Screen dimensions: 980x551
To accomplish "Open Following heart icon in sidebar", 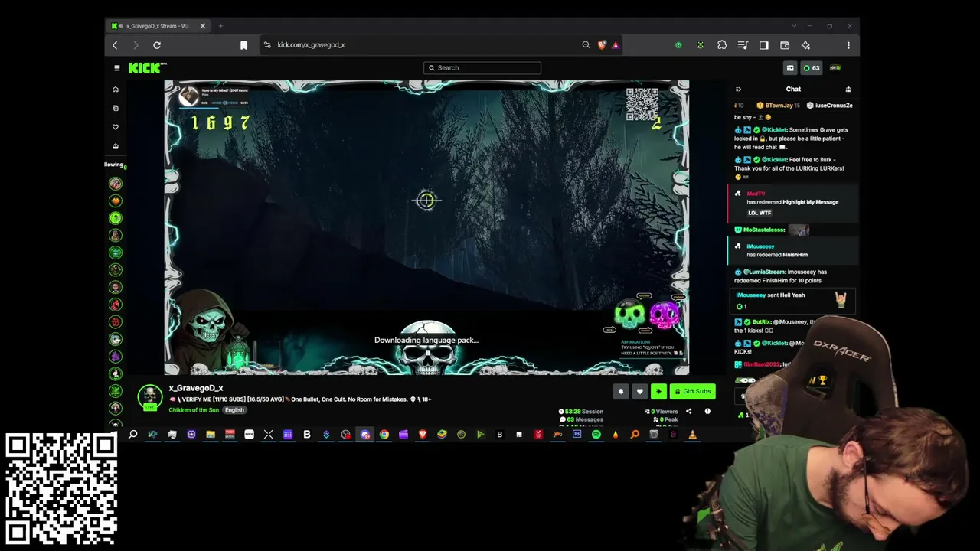I will (116, 127).
